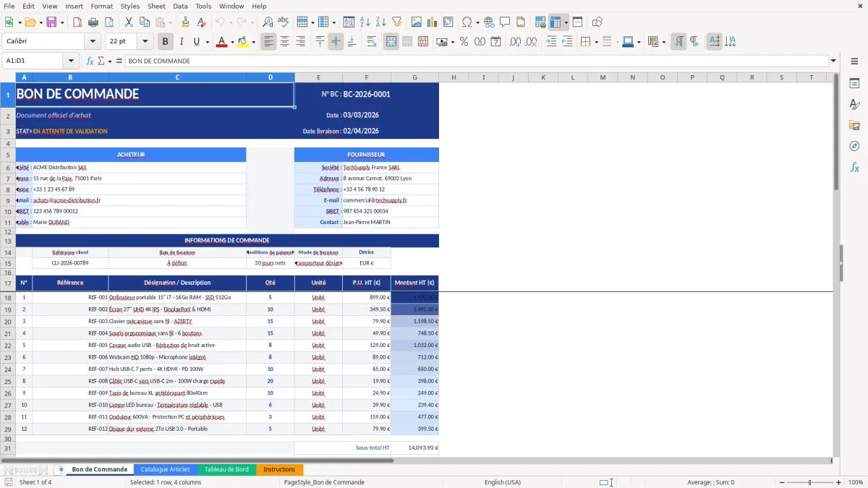868x488 pixels.
Task: Activate the Clone Formatting tool
Action: [x=185, y=22]
